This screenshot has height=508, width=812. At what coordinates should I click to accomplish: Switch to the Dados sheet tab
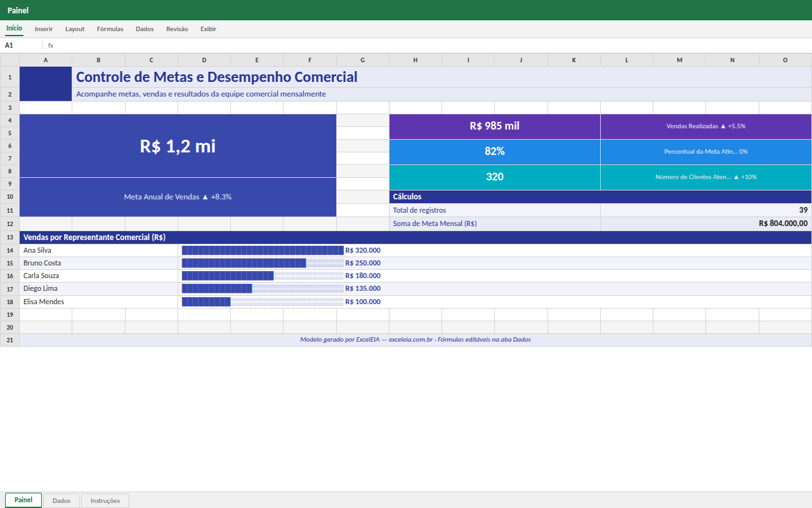pyautogui.click(x=62, y=501)
